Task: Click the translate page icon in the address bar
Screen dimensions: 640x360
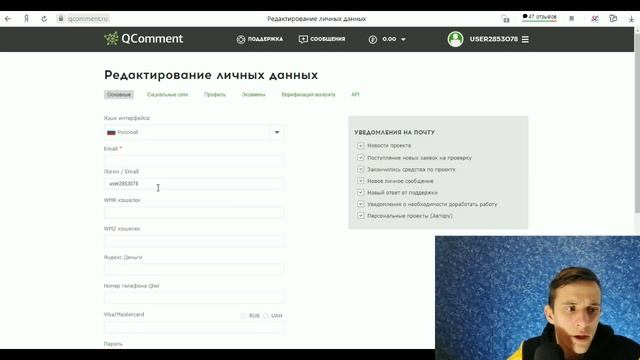Action: click(x=505, y=19)
